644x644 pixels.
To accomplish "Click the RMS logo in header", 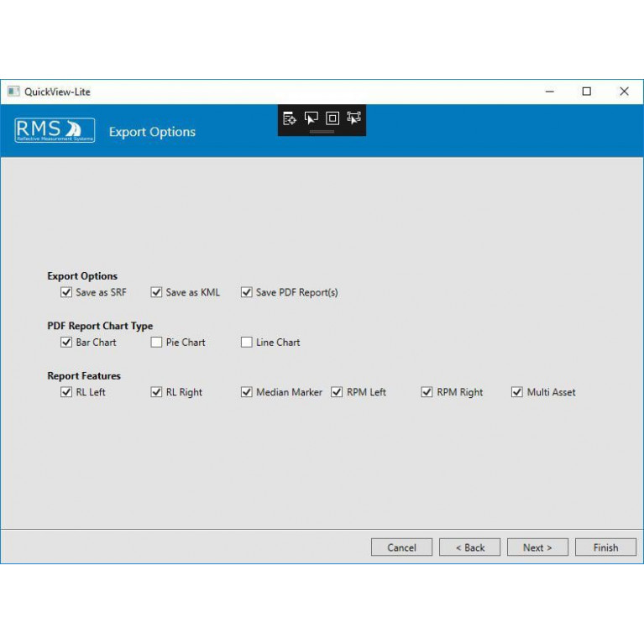I will pos(55,131).
